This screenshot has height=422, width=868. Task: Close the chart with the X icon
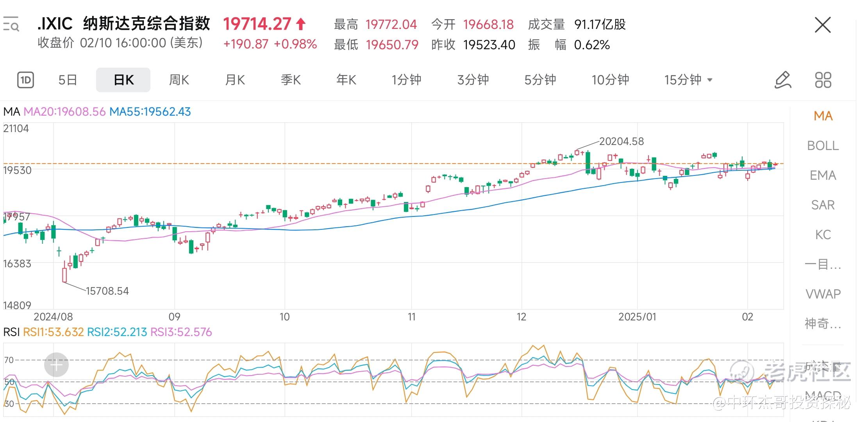(823, 25)
